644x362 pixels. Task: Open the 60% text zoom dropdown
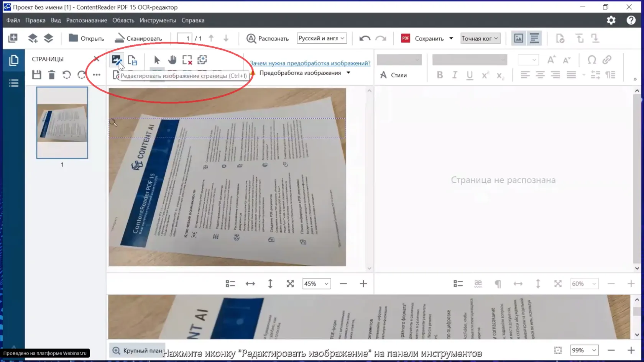coord(584,283)
